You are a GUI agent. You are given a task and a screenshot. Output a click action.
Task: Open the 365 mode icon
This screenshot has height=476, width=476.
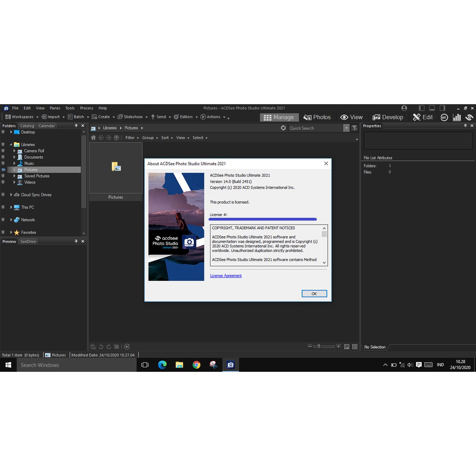(444, 117)
